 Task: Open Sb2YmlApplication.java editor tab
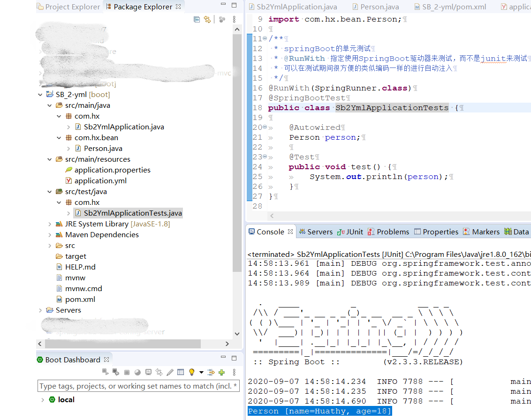click(293, 7)
